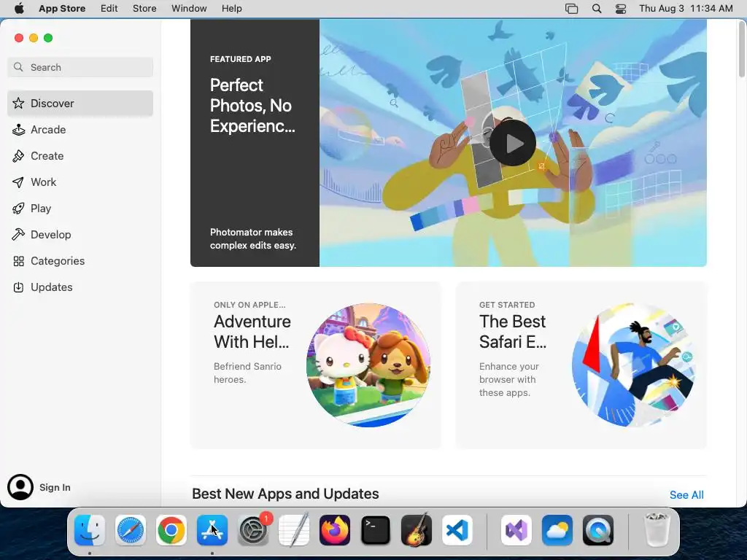Open Finder from the Dock
The height and width of the screenshot is (560, 747).
coord(90,530)
